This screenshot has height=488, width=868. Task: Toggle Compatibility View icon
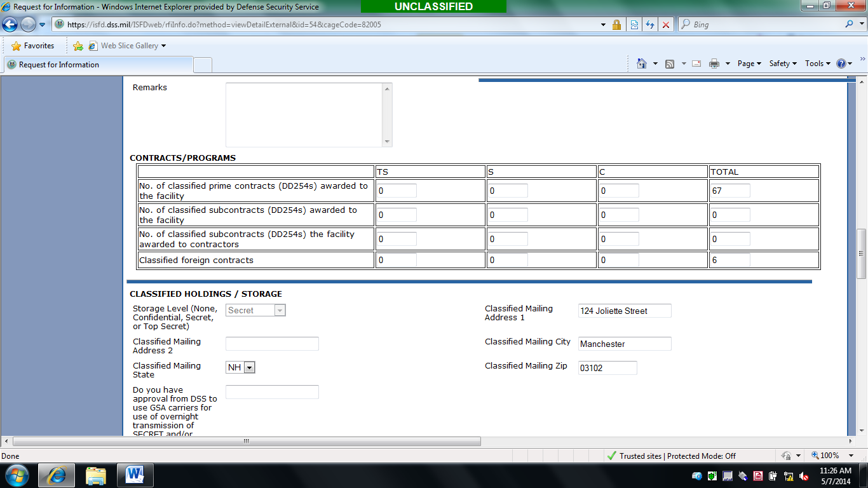click(x=634, y=25)
